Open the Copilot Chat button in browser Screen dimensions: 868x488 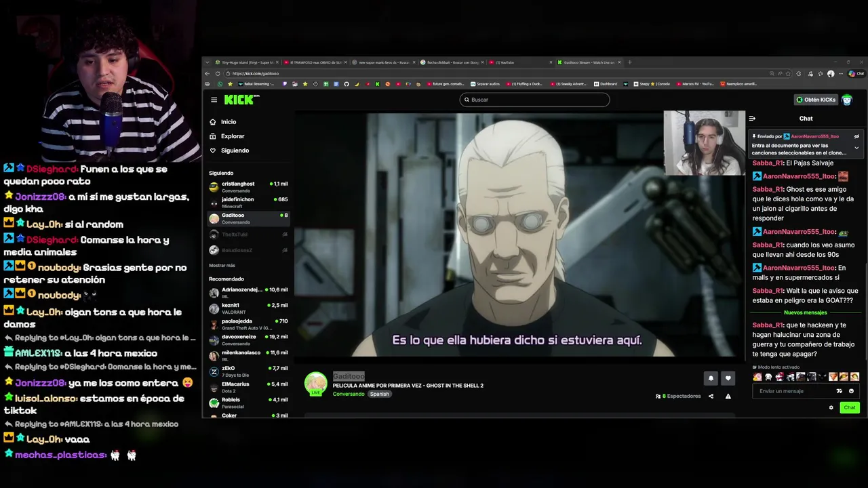[x=856, y=73]
